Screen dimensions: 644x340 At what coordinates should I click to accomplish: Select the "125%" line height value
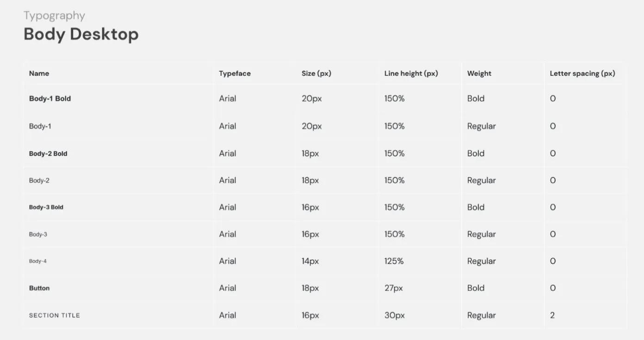394,261
